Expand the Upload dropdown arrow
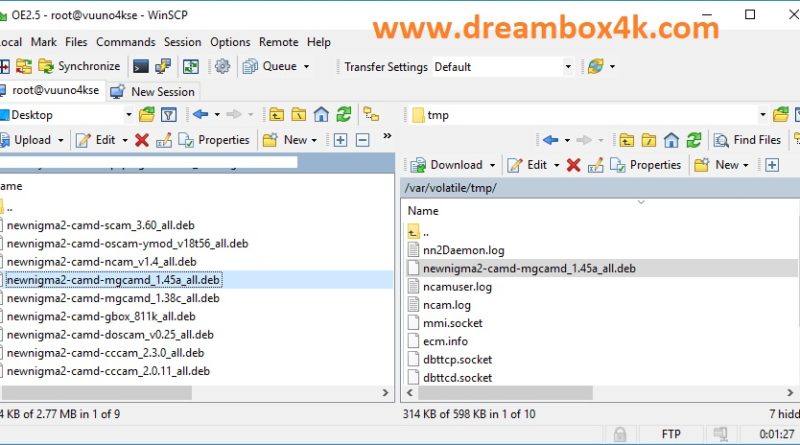The width and height of the screenshot is (800, 445). pyautogui.click(x=61, y=140)
